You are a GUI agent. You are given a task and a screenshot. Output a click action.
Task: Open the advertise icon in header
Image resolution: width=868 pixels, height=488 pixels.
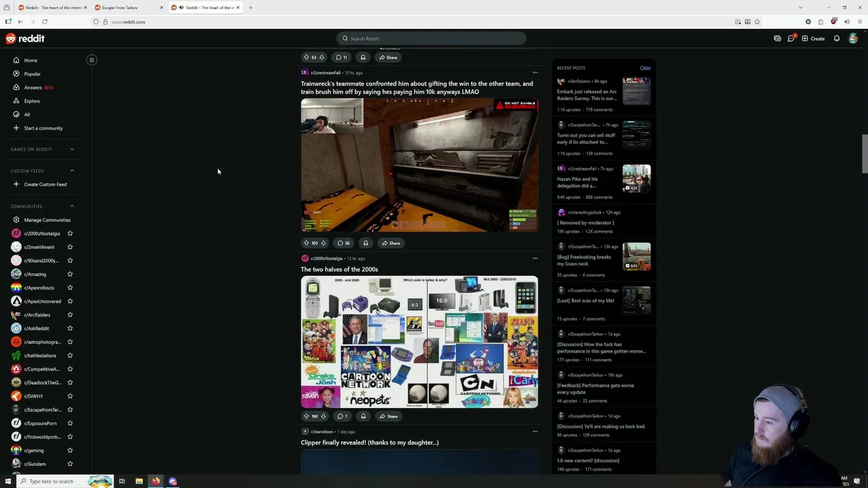click(777, 39)
